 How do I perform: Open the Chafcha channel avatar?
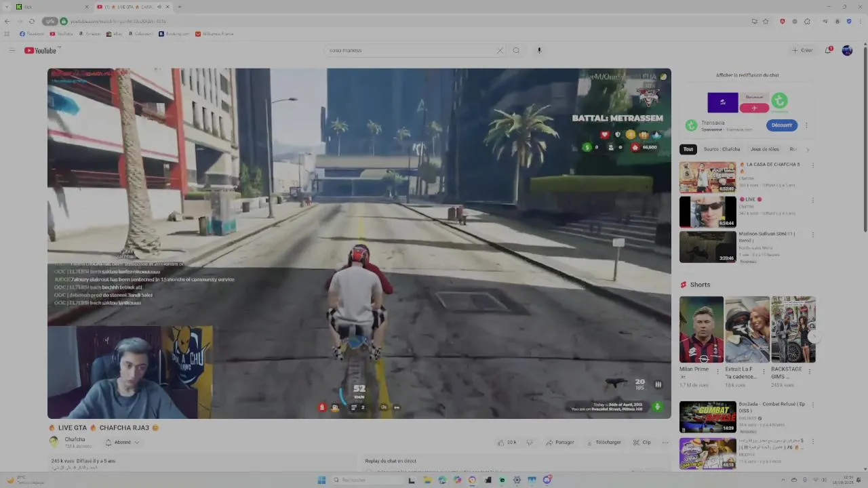pyautogui.click(x=54, y=442)
